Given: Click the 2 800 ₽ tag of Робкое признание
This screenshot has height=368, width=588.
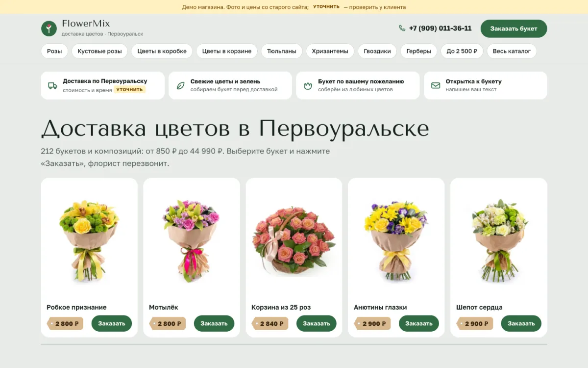Looking at the screenshot, I should tap(65, 323).
